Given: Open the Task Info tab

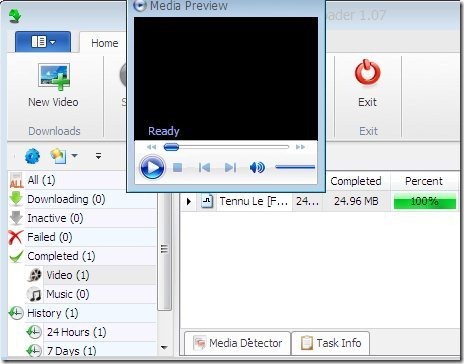Looking at the screenshot, I should tap(331, 343).
